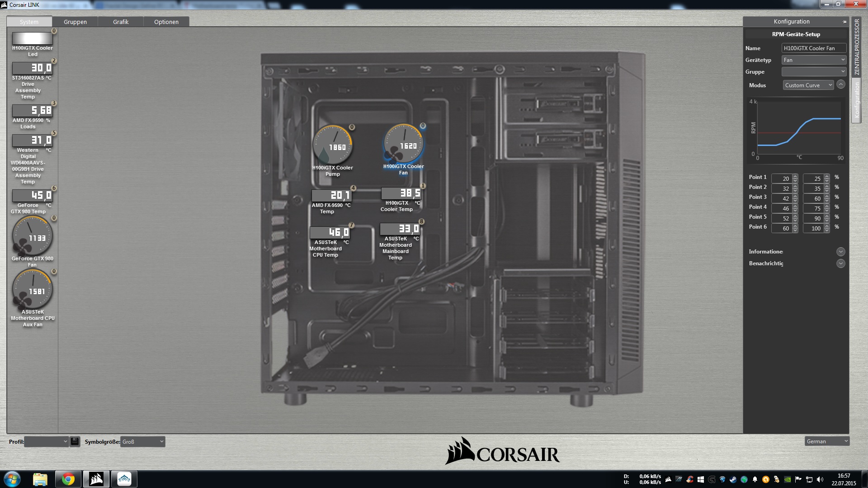Click the Name input field
868x488 pixels.
(813, 48)
